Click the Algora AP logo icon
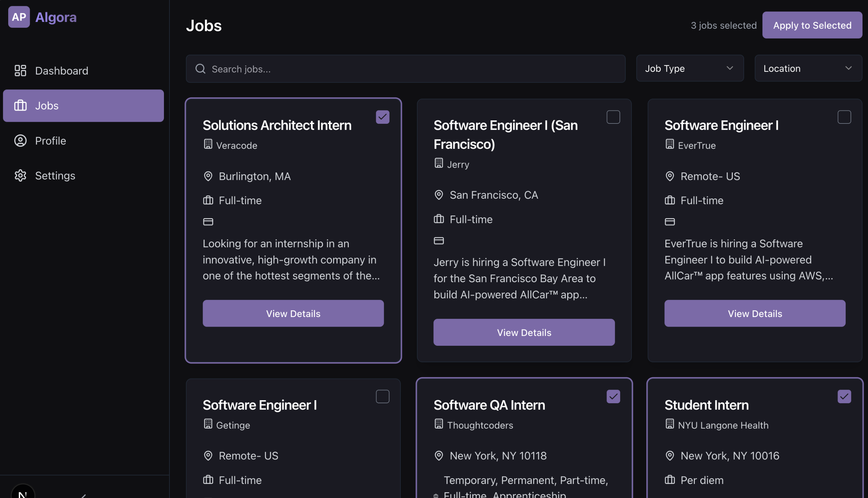Viewport: 868px width, 498px height. [19, 17]
